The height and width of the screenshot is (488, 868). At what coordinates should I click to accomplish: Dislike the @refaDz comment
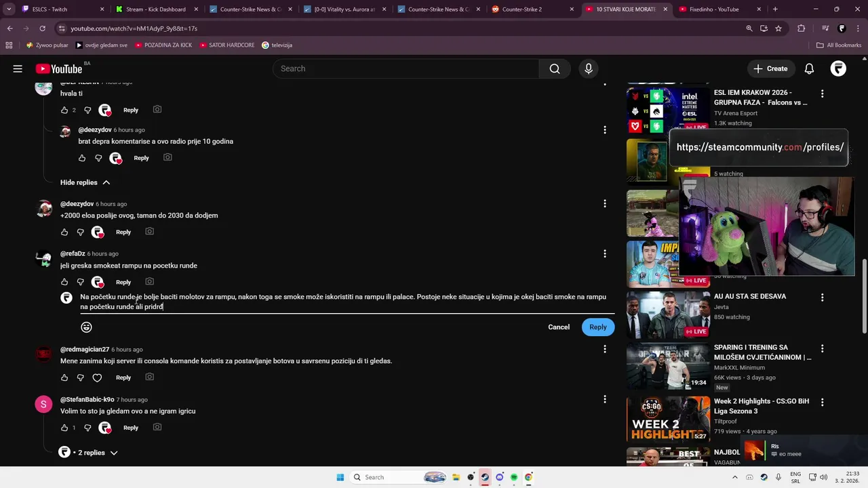click(x=80, y=282)
